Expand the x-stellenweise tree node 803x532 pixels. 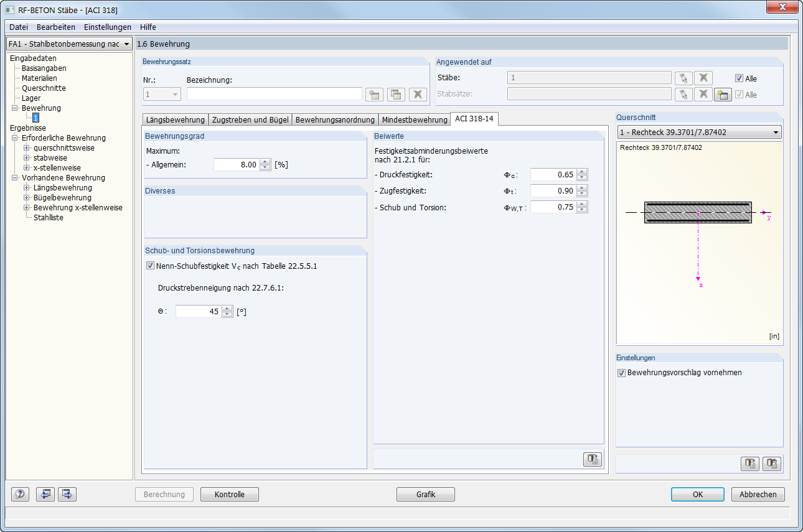(x=27, y=168)
